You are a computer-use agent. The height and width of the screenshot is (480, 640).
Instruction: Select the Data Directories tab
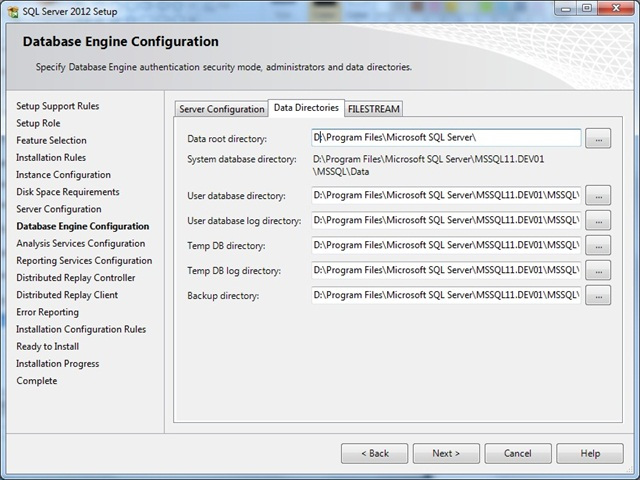click(306, 108)
